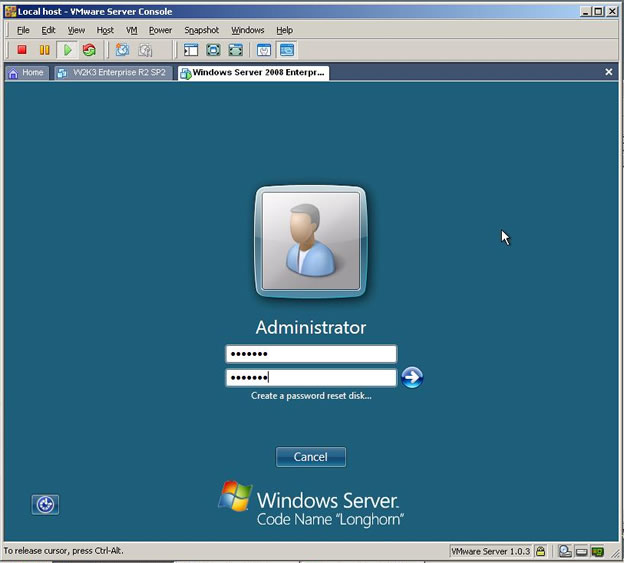Click the red Power Off toolbar button

pyautogui.click(x=22, y=50)
